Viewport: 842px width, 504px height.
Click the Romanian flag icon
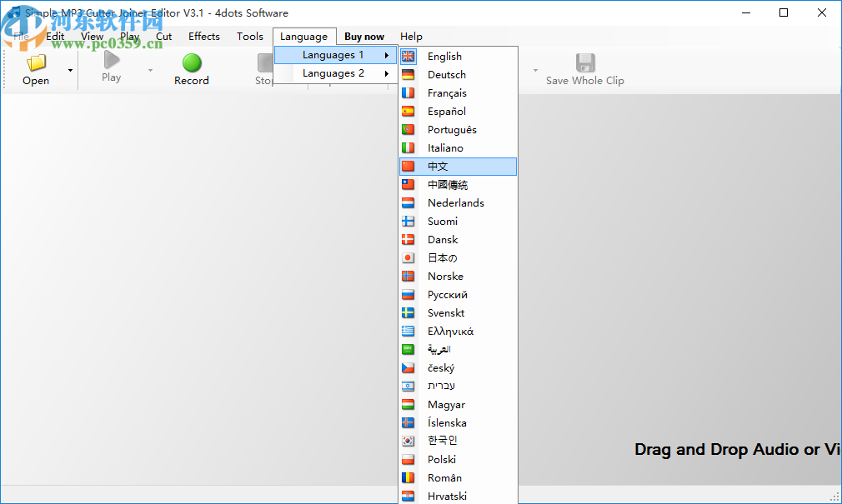click(408, 477)
